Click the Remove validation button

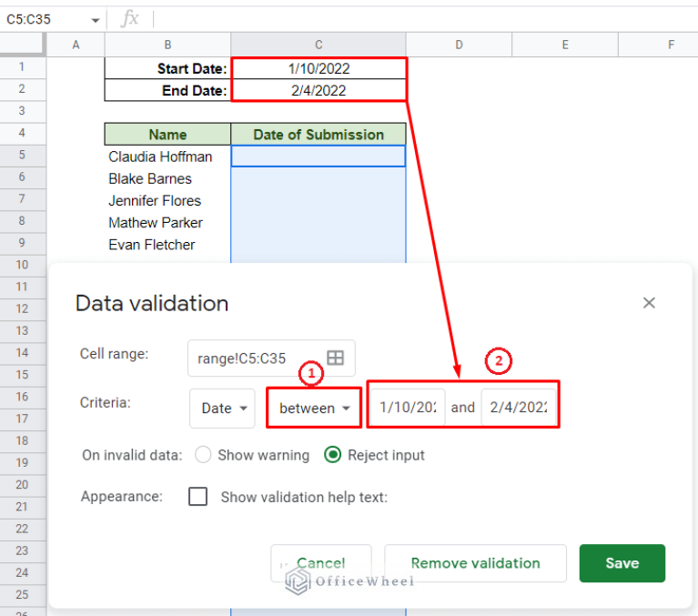[x=475, y=563]
